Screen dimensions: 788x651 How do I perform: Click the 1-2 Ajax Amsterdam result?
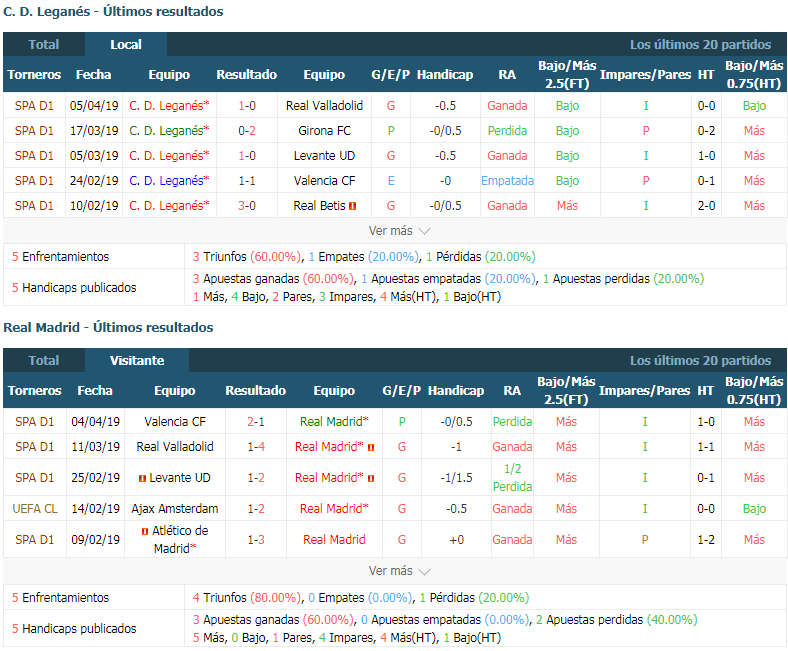tap(256, 509)
